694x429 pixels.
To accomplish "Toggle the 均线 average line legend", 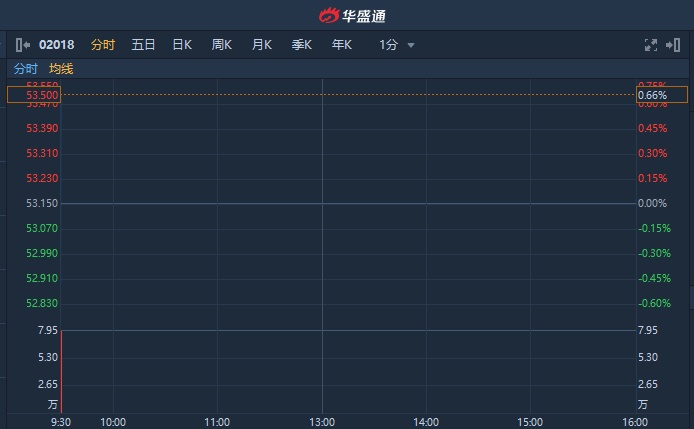I will (x=61, y=69).
